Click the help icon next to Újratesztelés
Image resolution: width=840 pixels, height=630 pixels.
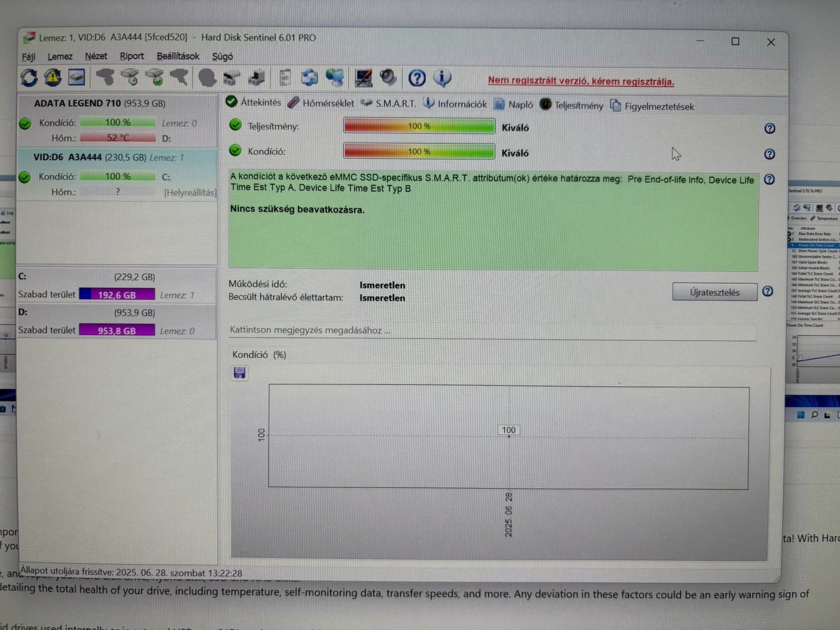(768, 291)
